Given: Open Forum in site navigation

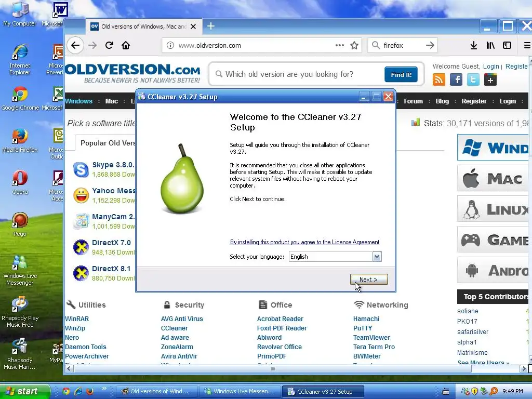Looking at the screenshot, I should (413, 101).
